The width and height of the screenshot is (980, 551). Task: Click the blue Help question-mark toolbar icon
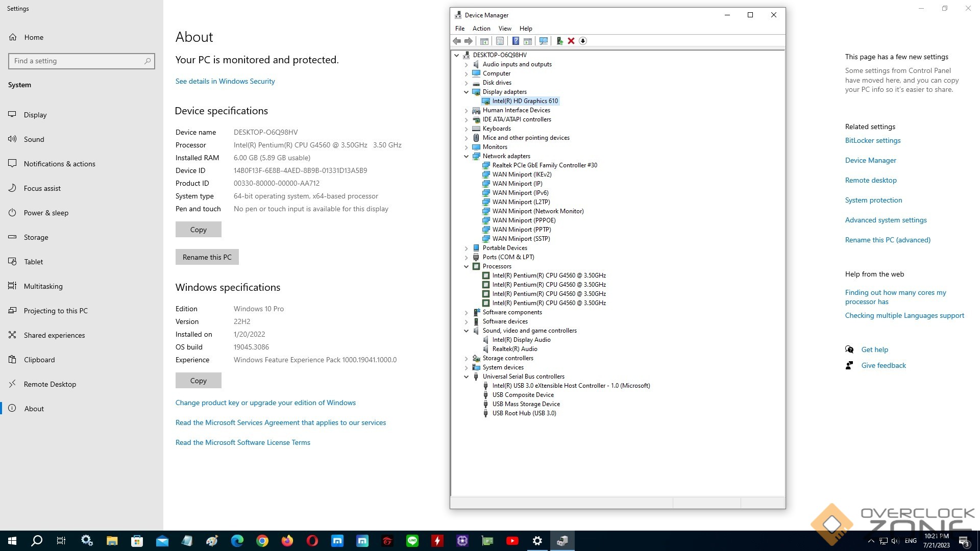[x=516, y=41]
